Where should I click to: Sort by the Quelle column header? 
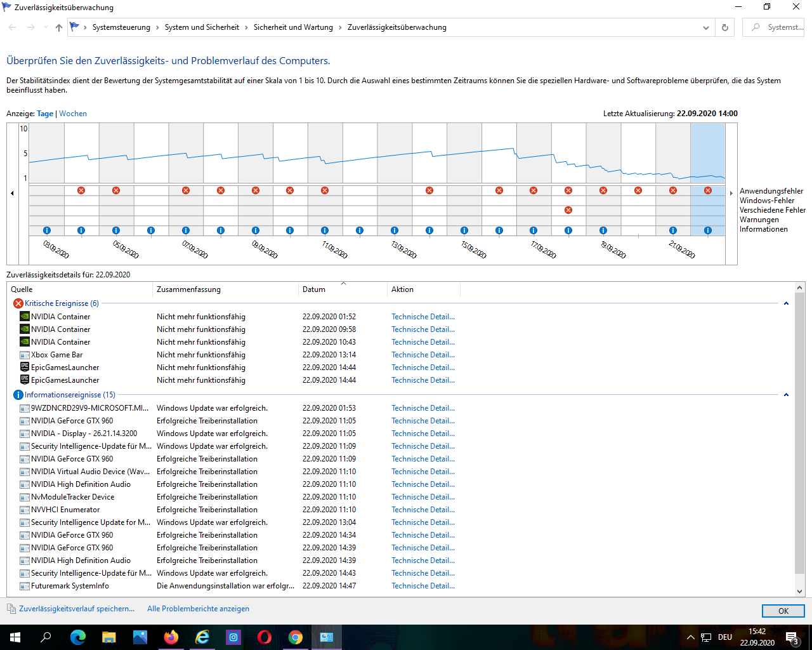click(79, 289)
